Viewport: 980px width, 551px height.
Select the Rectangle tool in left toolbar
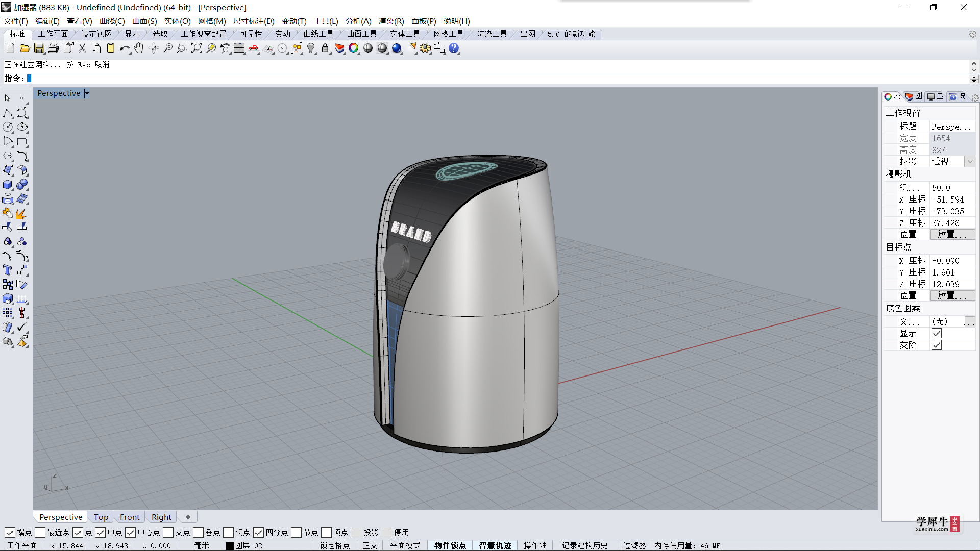point(22,141)
